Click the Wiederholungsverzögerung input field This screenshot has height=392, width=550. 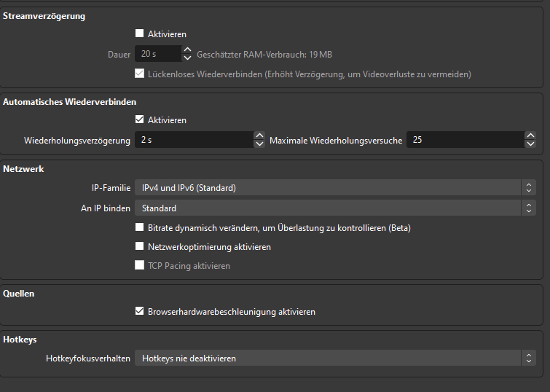pyautogui.click(x=193, y=140)
